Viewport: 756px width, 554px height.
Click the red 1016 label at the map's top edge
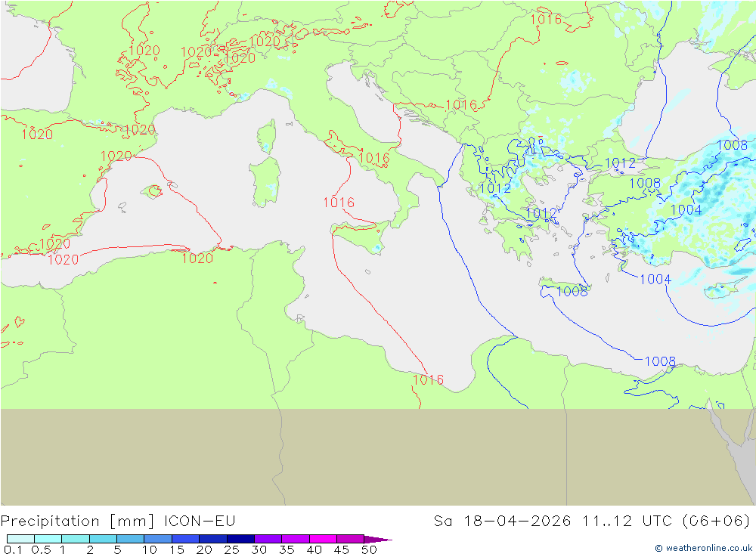click(546, 19)
